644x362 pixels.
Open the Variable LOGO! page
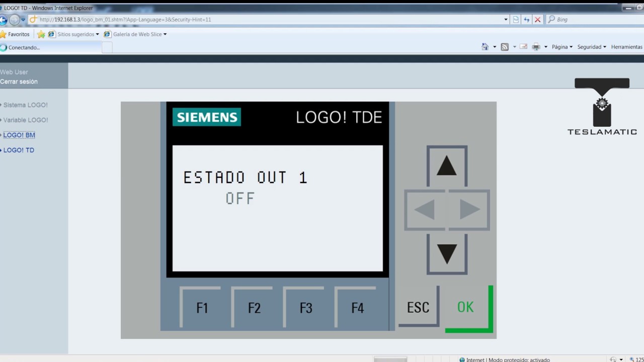coord(26,120)
